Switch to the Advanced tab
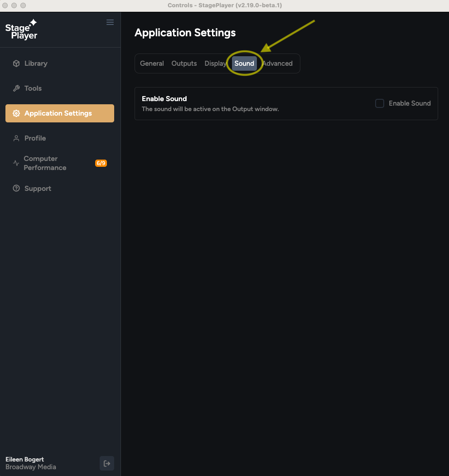This screenshot has width=449, height=476. [277, 63]
